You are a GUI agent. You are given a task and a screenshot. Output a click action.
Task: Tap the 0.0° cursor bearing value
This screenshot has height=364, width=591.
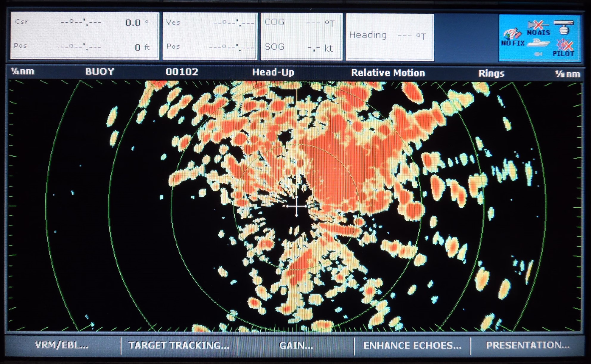point(137,23)
